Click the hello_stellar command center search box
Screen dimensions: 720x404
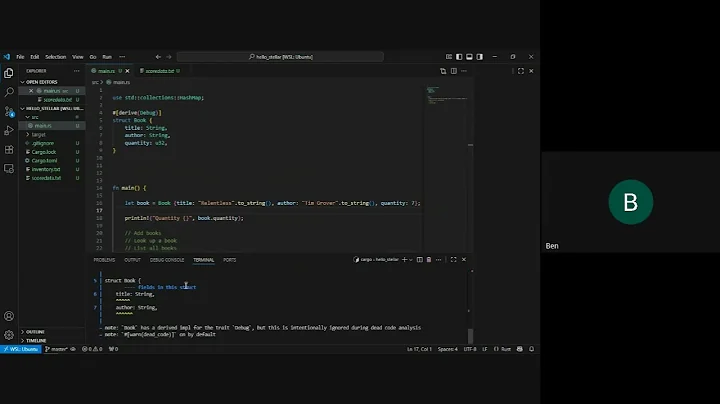click(280, 57)
